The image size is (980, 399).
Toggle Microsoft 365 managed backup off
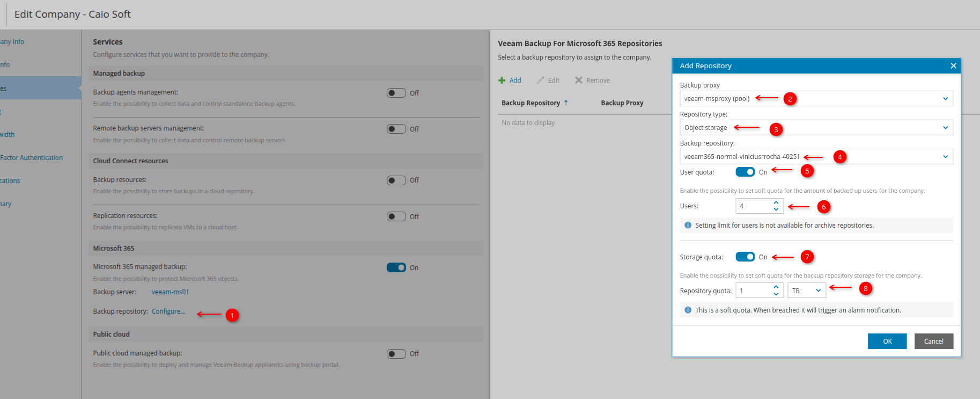coord(396,268)
